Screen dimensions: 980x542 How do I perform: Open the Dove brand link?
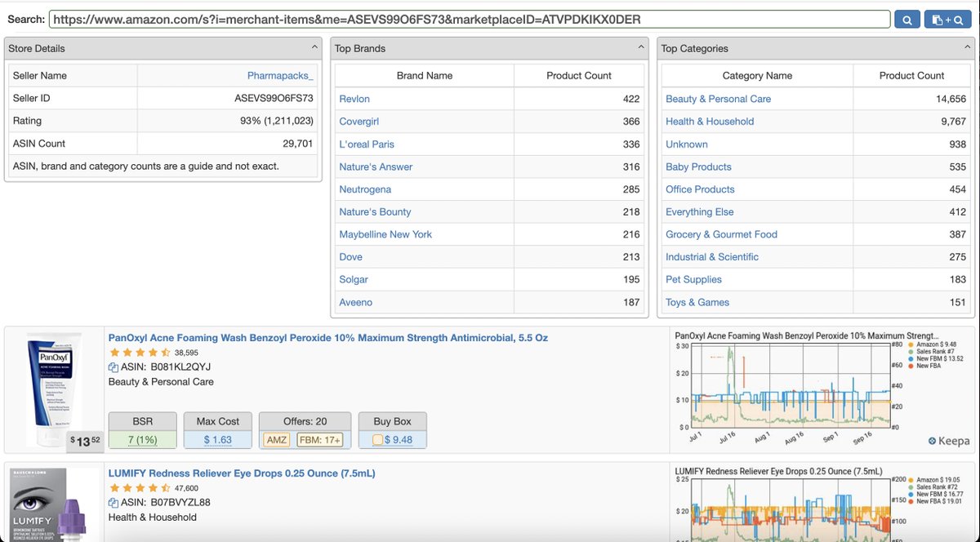click(350, 257)
